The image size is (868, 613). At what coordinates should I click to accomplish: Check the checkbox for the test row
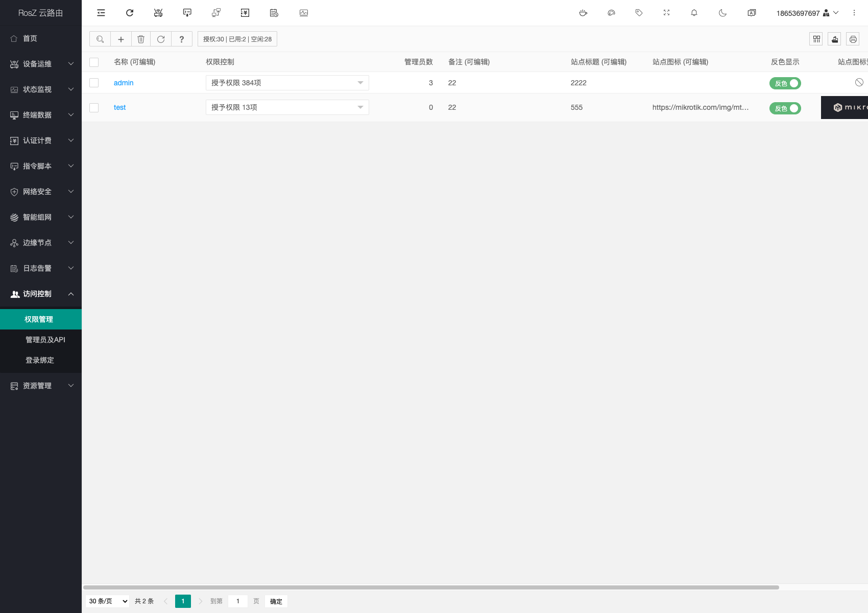click(94, 108)
